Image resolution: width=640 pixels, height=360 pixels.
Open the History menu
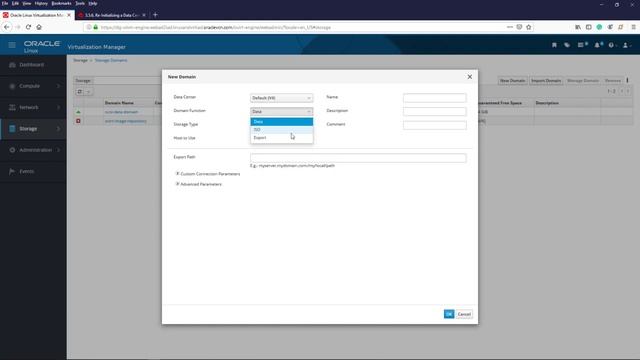(x=41, y=3)
